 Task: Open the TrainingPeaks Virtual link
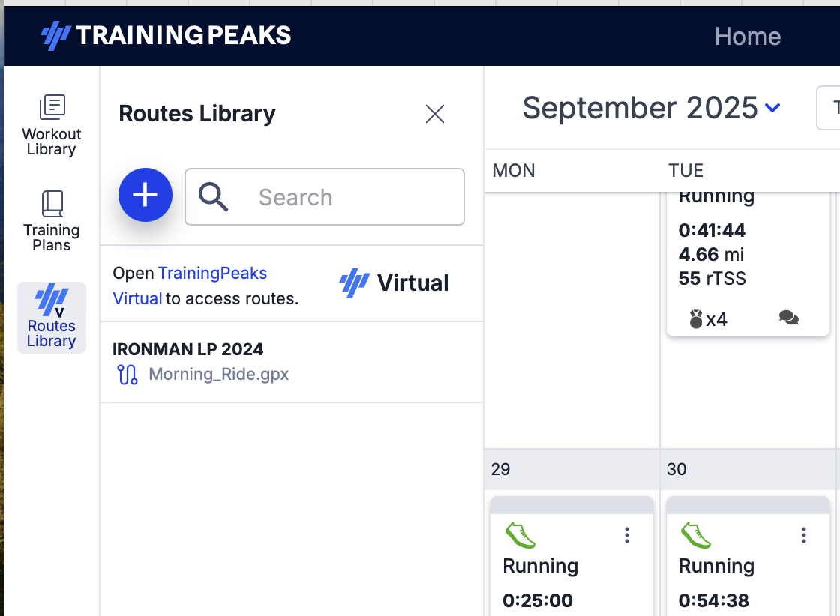point(212,274)
